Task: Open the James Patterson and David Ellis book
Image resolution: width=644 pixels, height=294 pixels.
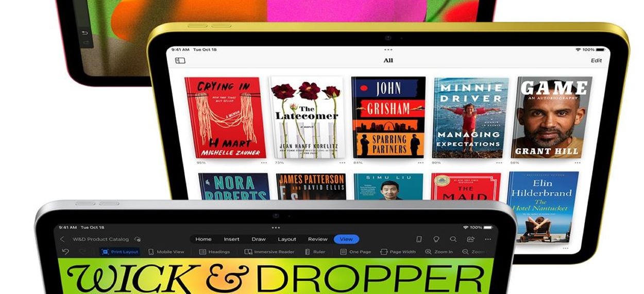Action: pos(311,186)
